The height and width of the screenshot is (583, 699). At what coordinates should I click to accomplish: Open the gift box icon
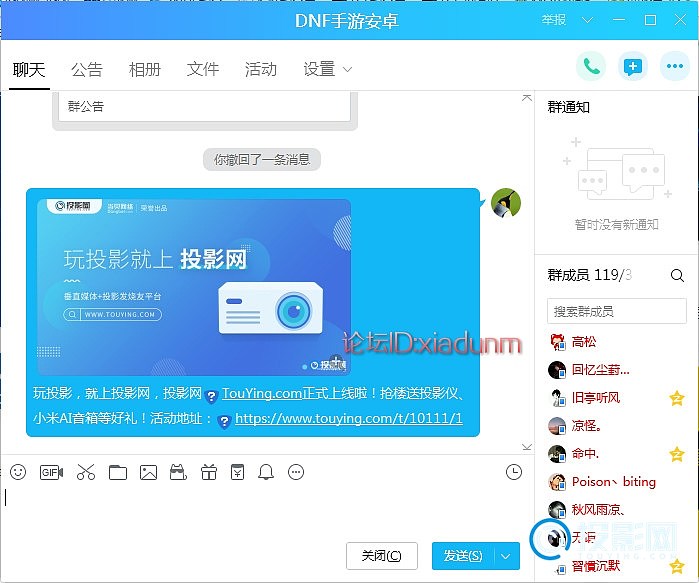[209, 472]
